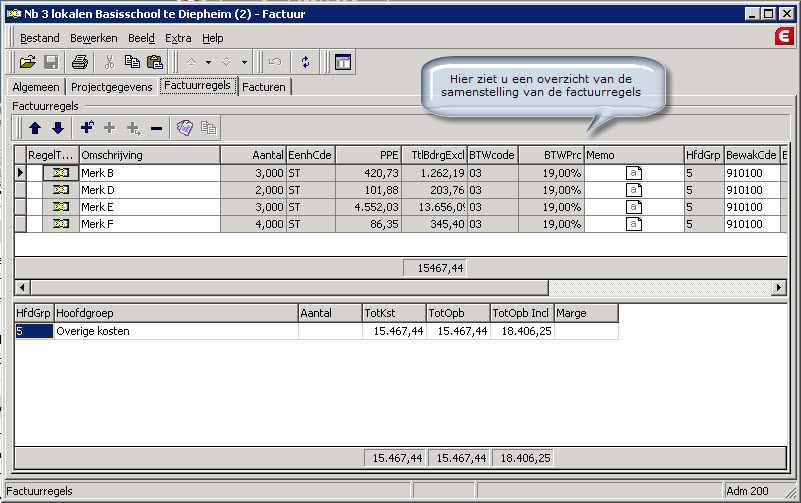Screen dimensions: 801x503
Task: Select row selector of Merk F line
Action: [20, 224]
